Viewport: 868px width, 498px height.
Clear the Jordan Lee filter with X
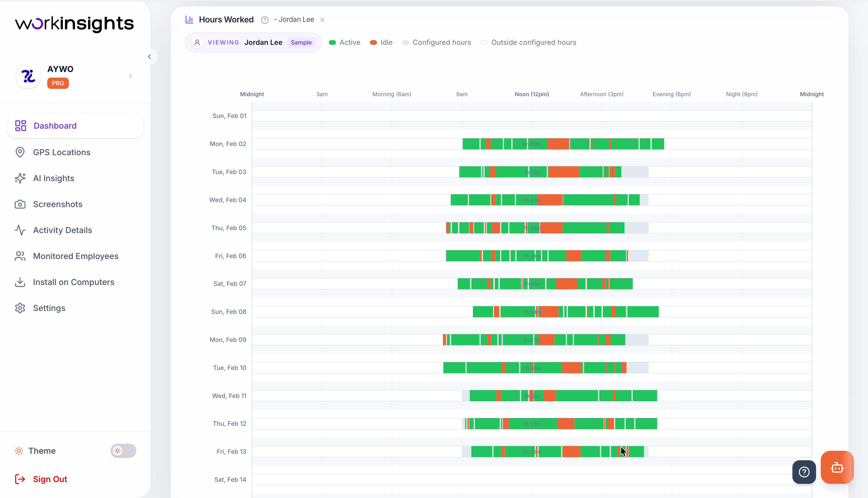click(x=322, y=20)
